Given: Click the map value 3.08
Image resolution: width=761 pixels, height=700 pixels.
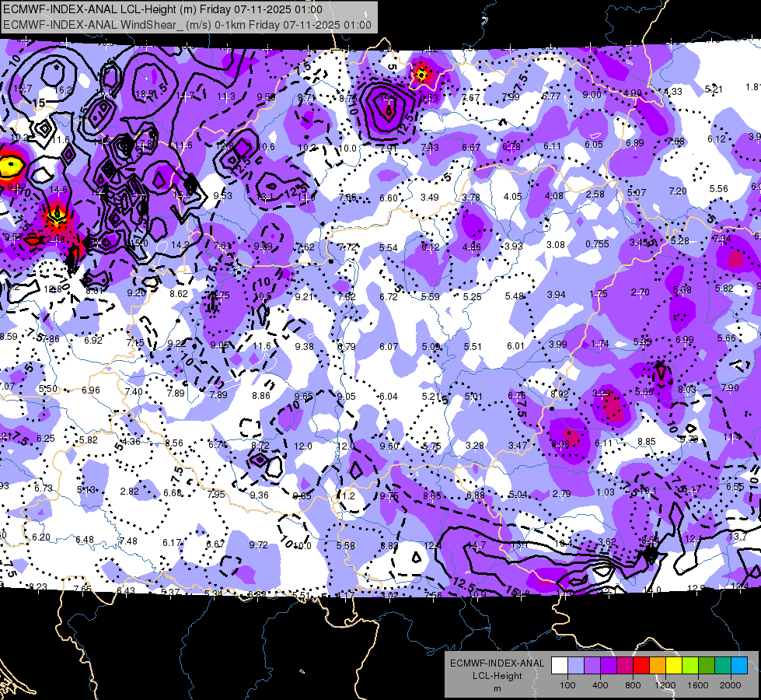Looking at the screenshot, I should 556,244.
